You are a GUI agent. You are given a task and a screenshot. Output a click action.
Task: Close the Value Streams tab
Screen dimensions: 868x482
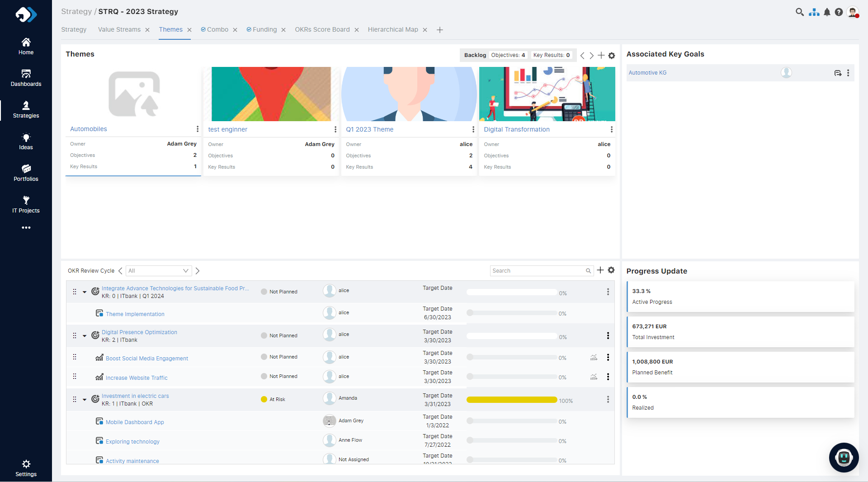[x=147, y=30]
